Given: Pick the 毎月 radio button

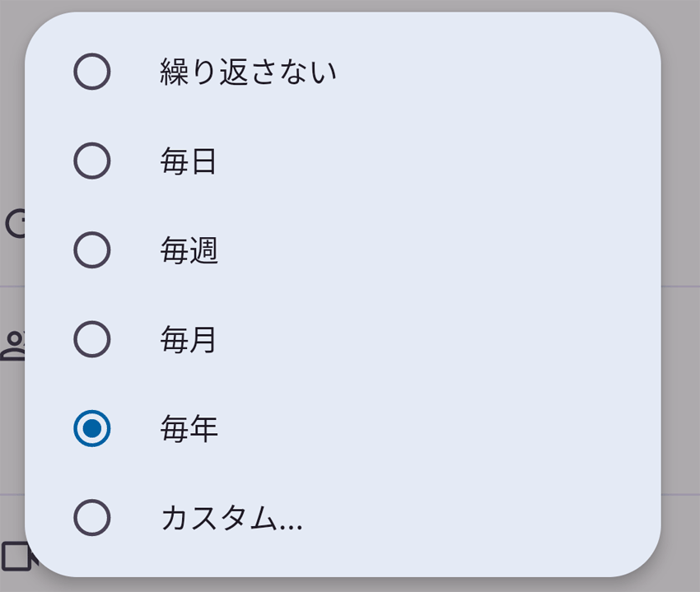Looking at the screenshot, I should [x=92, y=339].
